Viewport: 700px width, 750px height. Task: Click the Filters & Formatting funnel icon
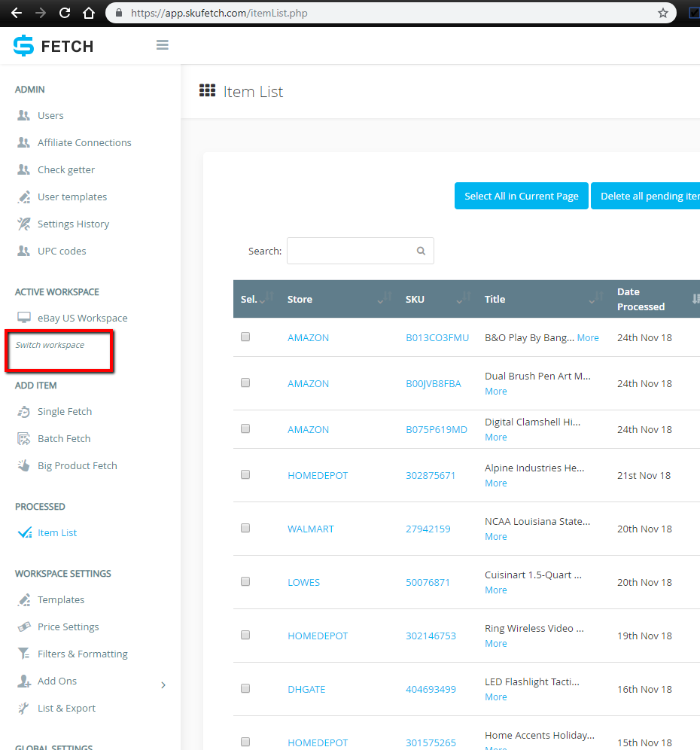pyautogui.click(x=23, y=654)
